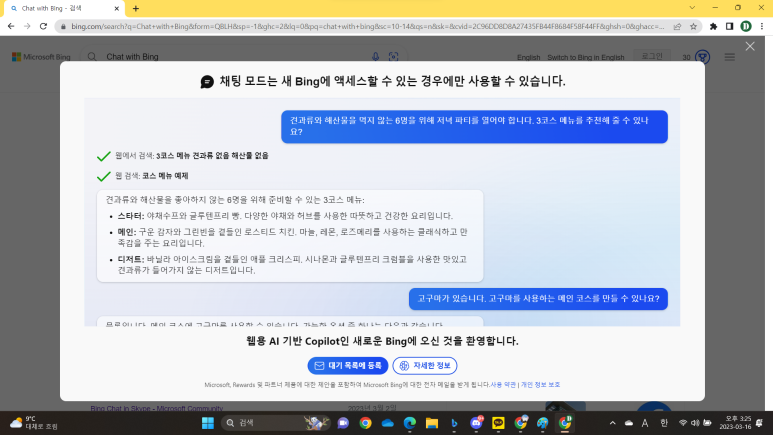The width and height of the screenshot is (773, 435).
Task: Open Bing app icon on taskbar
Action: (454, 423)
